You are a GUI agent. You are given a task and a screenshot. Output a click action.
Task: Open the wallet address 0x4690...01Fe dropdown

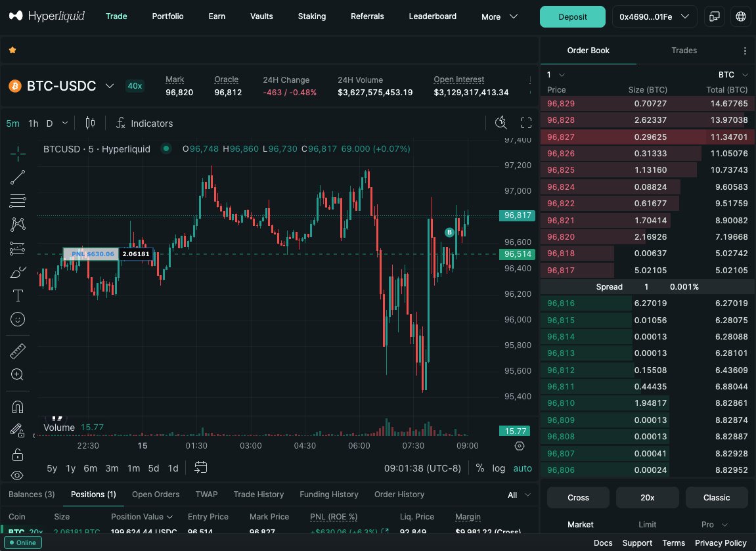(x=654, y=16)
